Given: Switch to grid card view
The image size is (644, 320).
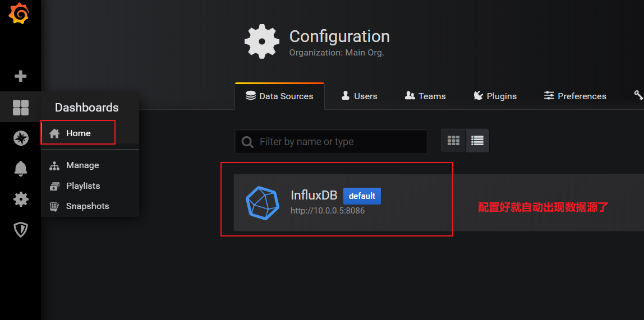Looking at the screenshot, I should 453,141.
